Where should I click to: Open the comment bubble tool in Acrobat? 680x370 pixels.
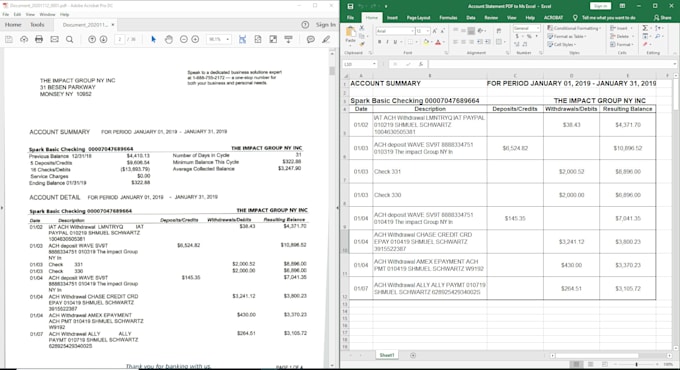pyautogui.click(x=311, y=39)
